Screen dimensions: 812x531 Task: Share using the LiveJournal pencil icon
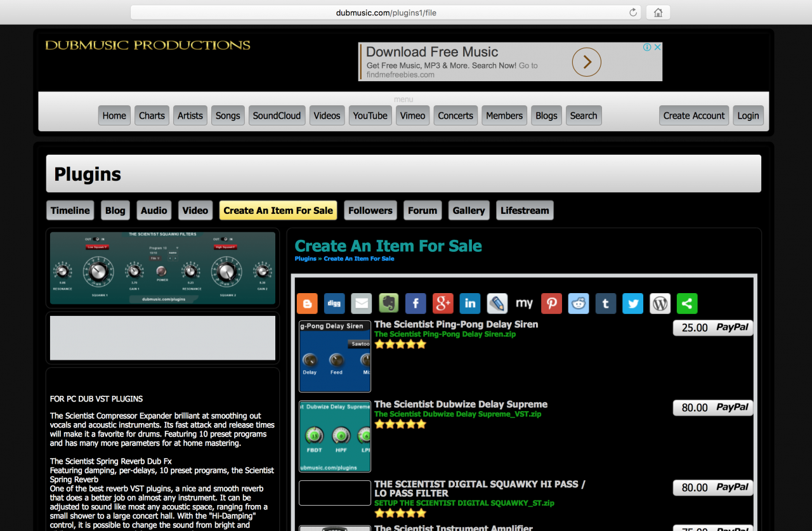(497, 303)
